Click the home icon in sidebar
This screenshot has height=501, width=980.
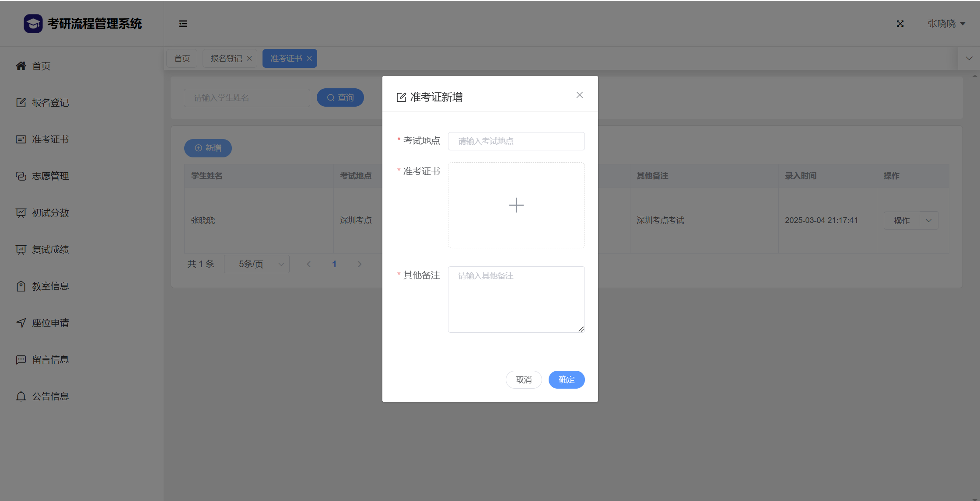point(21,66)
